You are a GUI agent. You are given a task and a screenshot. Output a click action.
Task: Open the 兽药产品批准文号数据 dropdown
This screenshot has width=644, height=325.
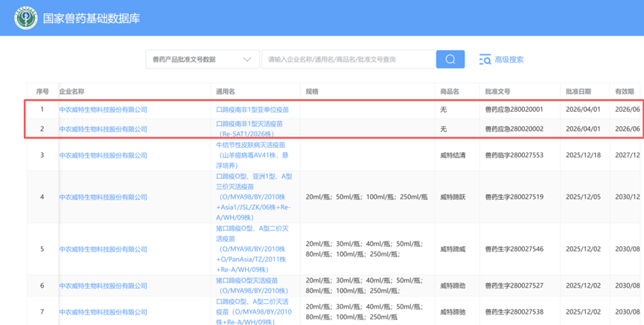[200, 60]
